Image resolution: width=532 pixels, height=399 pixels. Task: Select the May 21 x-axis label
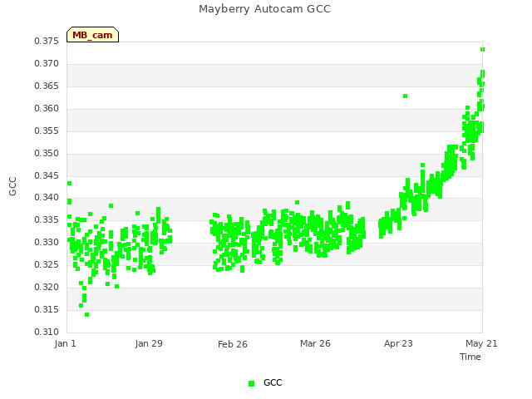click(481, 343)
